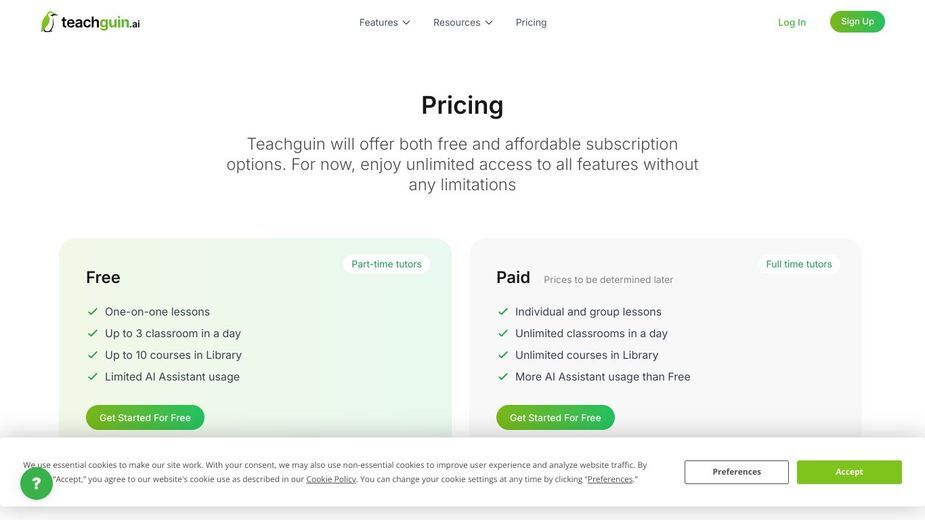Accept cookies in the consent banner
The height and width of the screenshot is (520, 925).
(x=849, y=472)
